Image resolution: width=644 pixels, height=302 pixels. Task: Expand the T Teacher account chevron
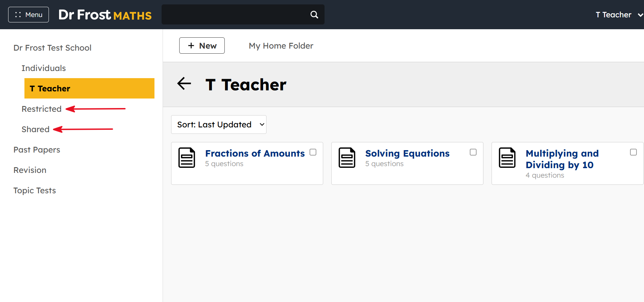pyautogui.click(x=640, y=15)
